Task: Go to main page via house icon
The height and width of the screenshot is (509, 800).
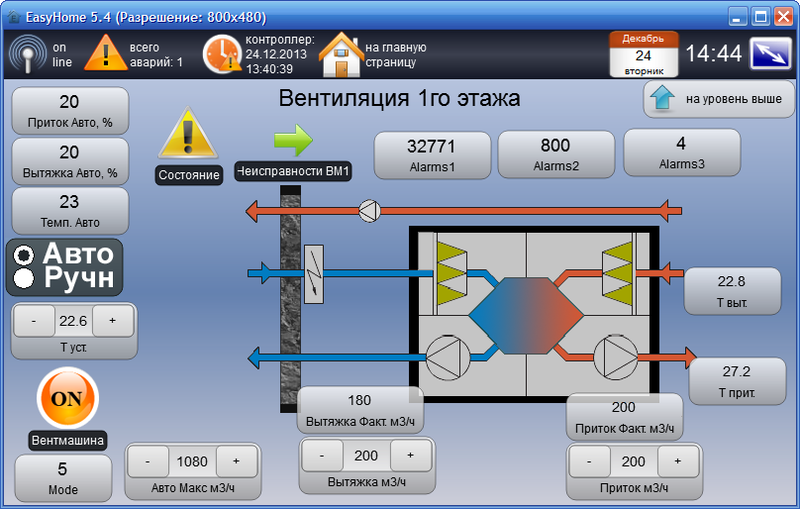Action: point(340,54)
